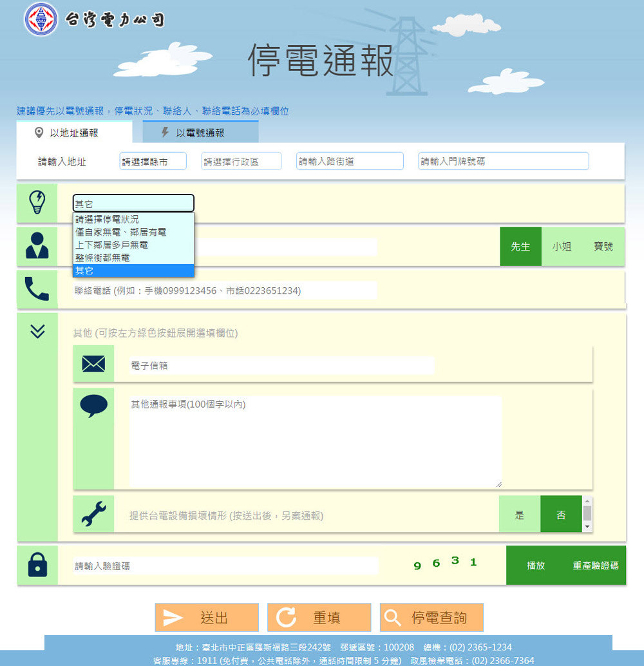Select 先生 title toggle

coord(520,246)
